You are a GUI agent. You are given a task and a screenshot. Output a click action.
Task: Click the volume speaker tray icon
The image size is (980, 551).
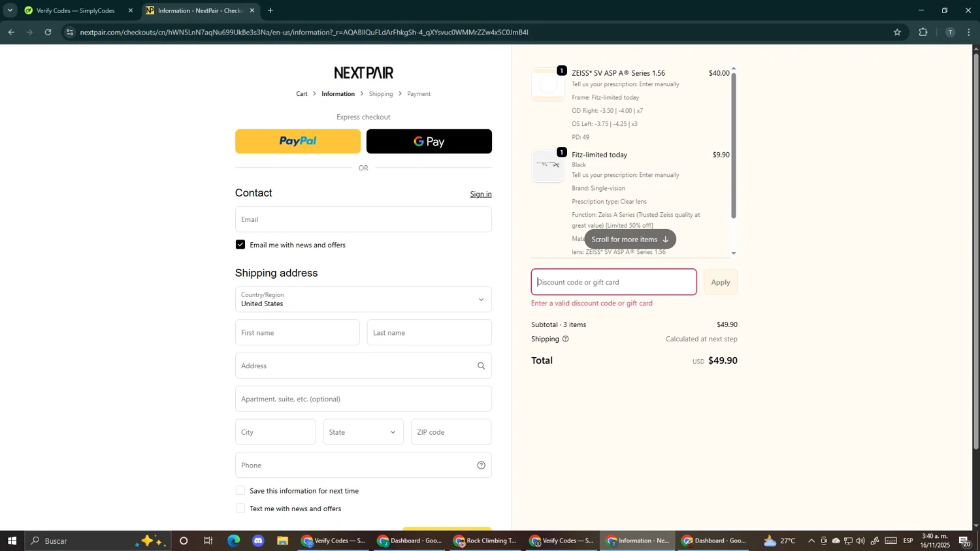click(860, 541)
